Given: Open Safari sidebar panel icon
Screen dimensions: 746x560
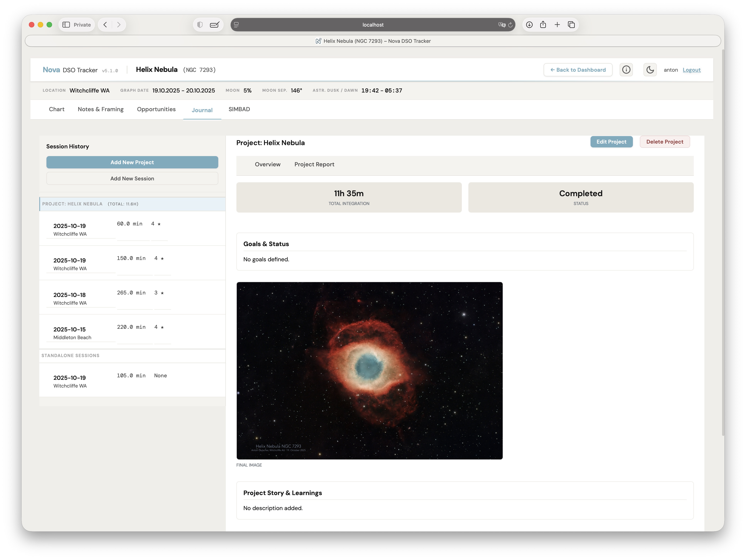Looking at the screenshot, I should 66,25.
